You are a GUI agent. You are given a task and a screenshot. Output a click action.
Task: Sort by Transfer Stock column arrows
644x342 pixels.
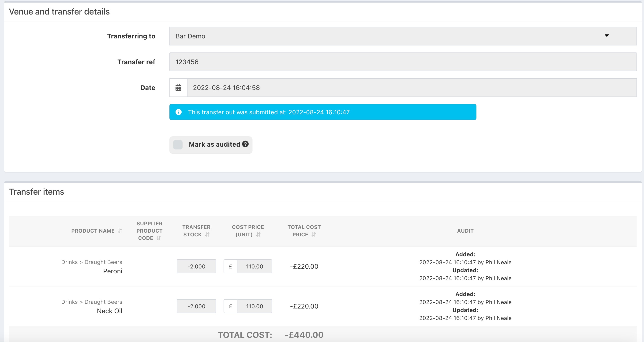[207, 234]
